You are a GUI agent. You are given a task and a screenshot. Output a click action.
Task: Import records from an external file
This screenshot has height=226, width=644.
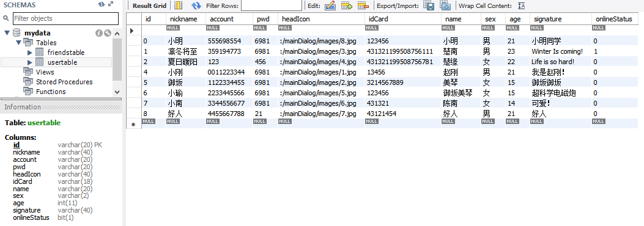tap(445, 5)
